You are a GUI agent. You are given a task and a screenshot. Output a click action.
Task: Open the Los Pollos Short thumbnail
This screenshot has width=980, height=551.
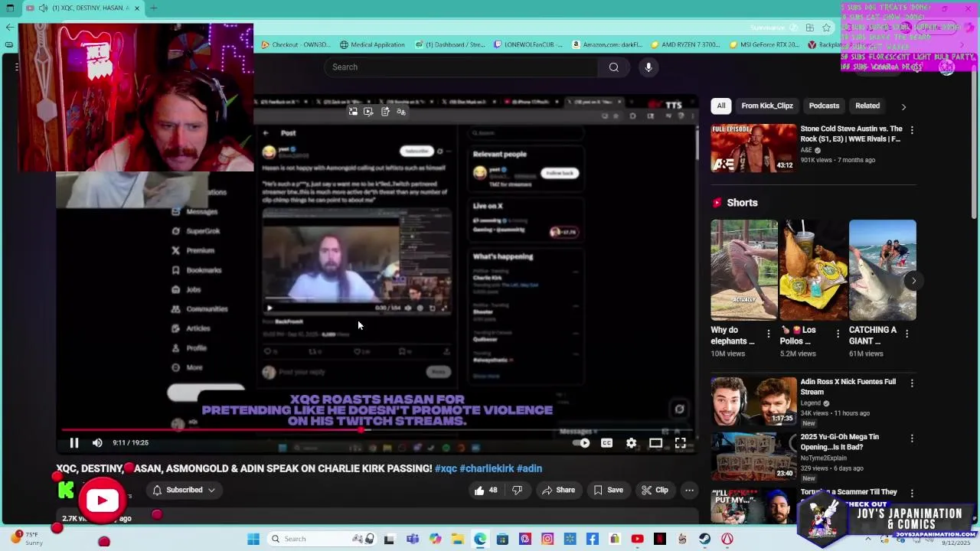813,269
